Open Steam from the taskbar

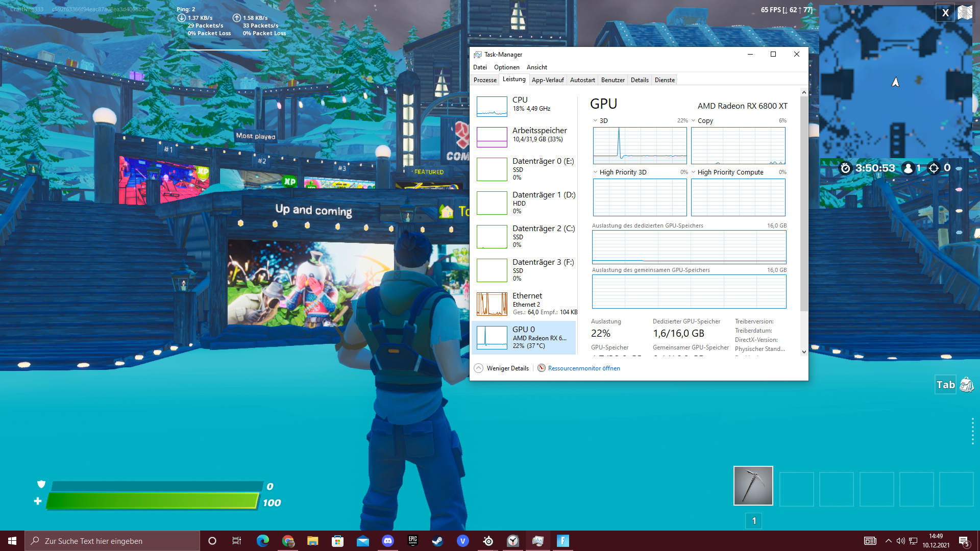click(437, 541)
